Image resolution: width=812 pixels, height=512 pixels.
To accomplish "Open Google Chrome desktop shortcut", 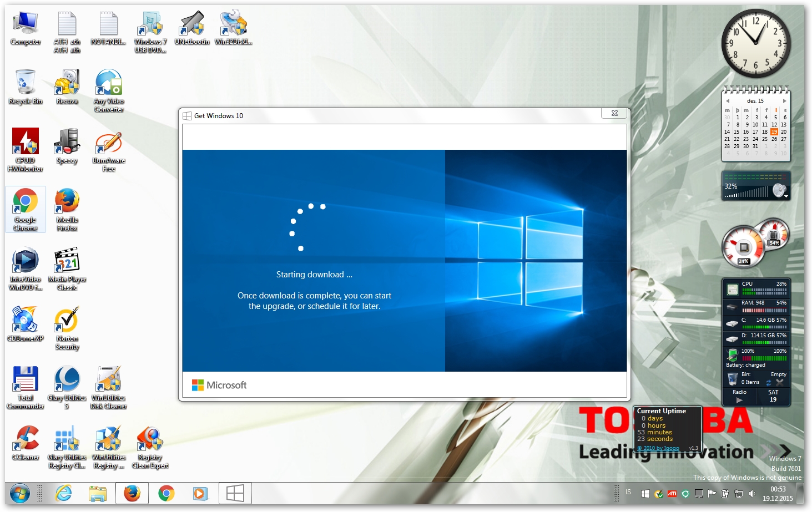I will click(26, 210).
